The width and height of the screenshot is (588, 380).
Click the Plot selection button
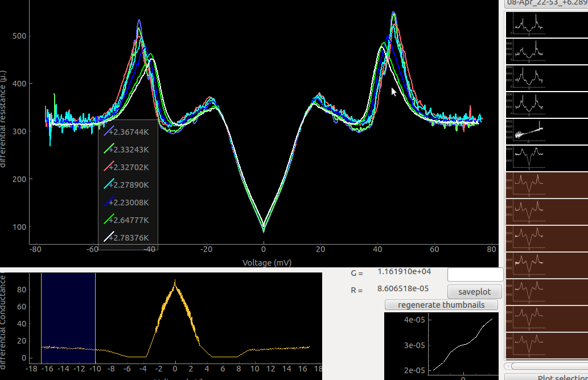click(546, 377)
